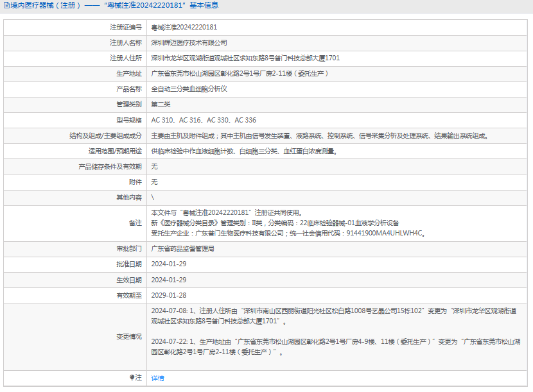
Task: Click the 审批部门 label
Action: 129,249
